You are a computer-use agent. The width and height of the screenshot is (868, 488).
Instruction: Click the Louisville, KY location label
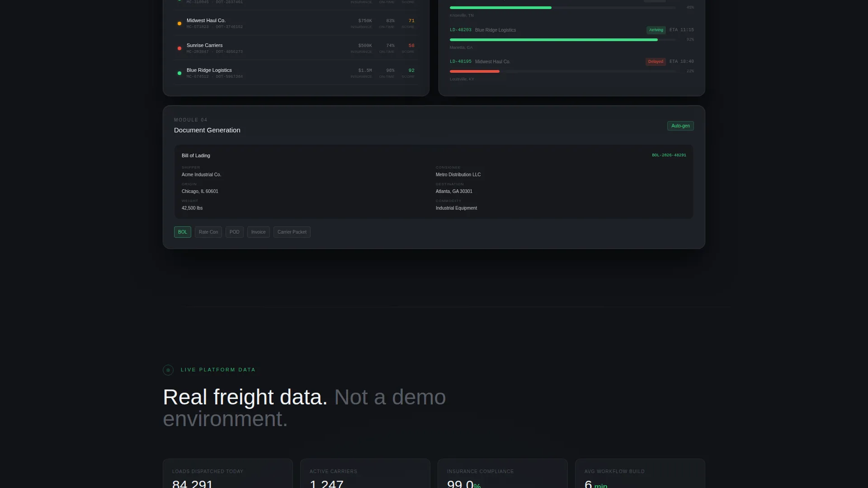coord(462,79)
